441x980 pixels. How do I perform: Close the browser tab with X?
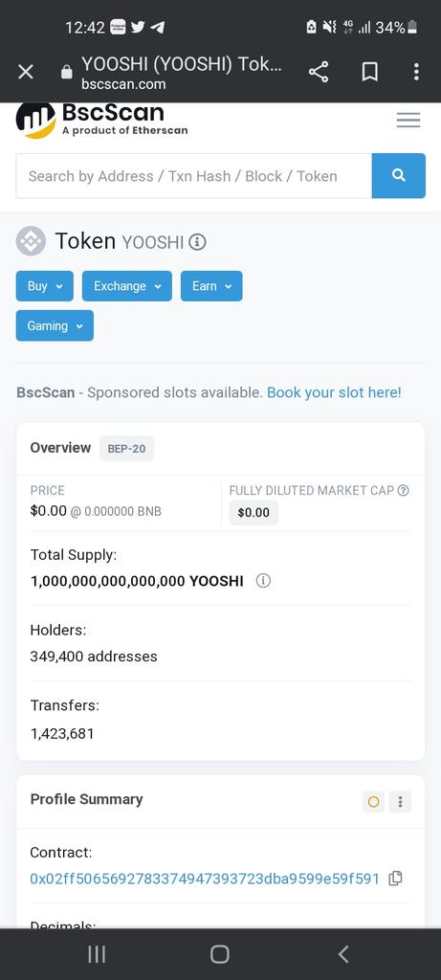(26, 72)
